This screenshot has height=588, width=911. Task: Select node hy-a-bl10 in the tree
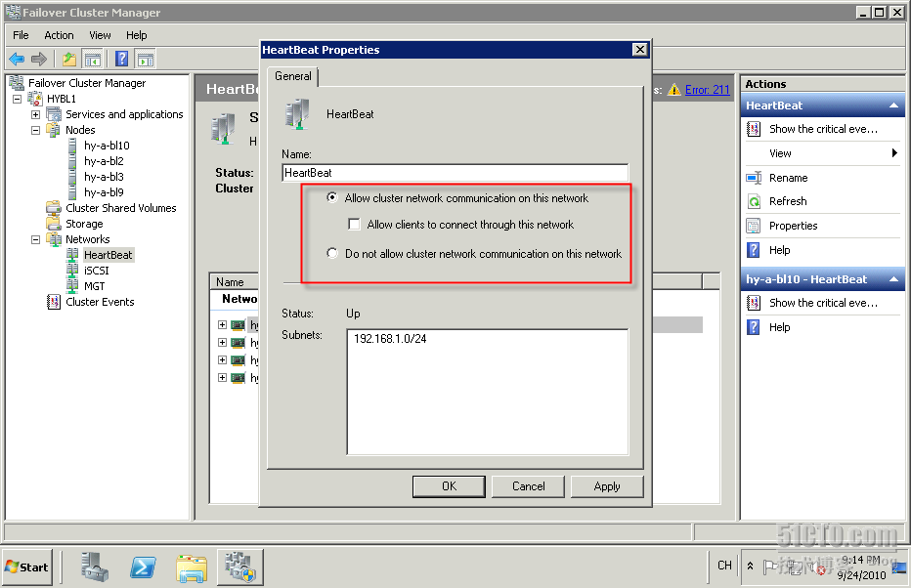pos(107,146)
